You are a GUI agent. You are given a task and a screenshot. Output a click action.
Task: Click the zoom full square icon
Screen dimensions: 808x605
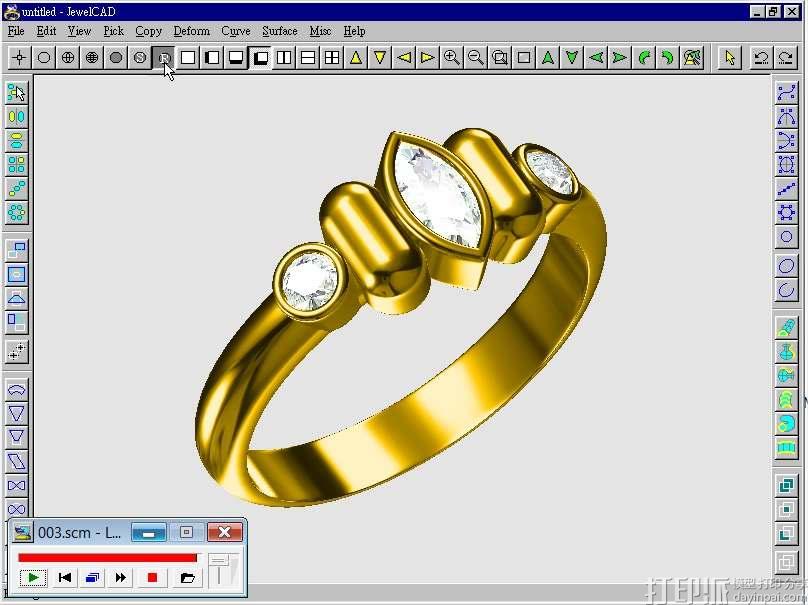[x=524, y=57]
